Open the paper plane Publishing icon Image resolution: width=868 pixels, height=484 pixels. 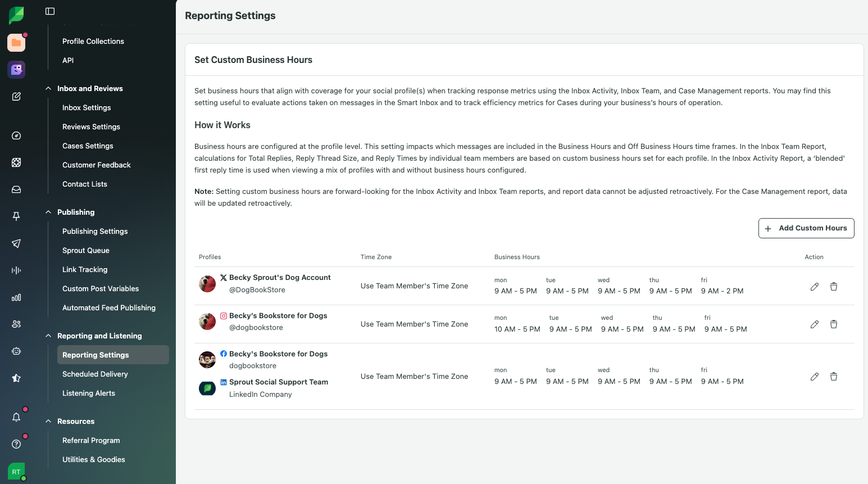pyautogui.click(x=16, y=243)
